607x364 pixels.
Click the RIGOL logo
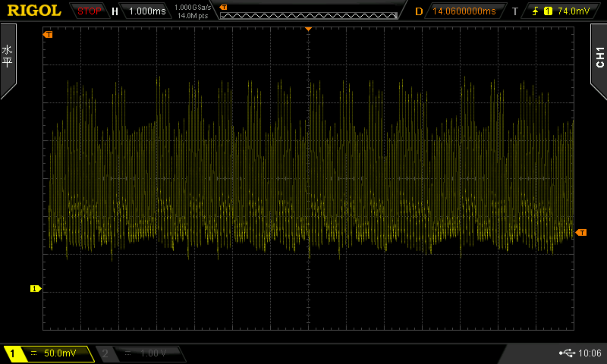click(34, 11)
